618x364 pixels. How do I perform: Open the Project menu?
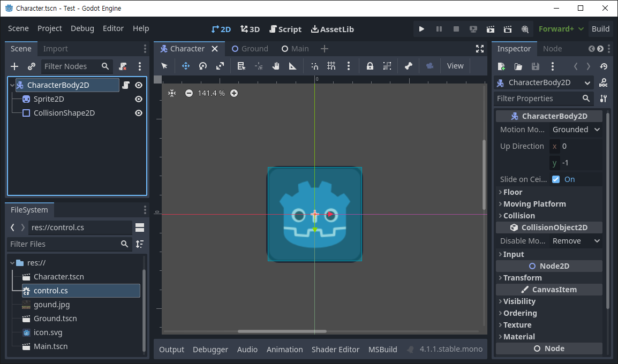point(50,29)
